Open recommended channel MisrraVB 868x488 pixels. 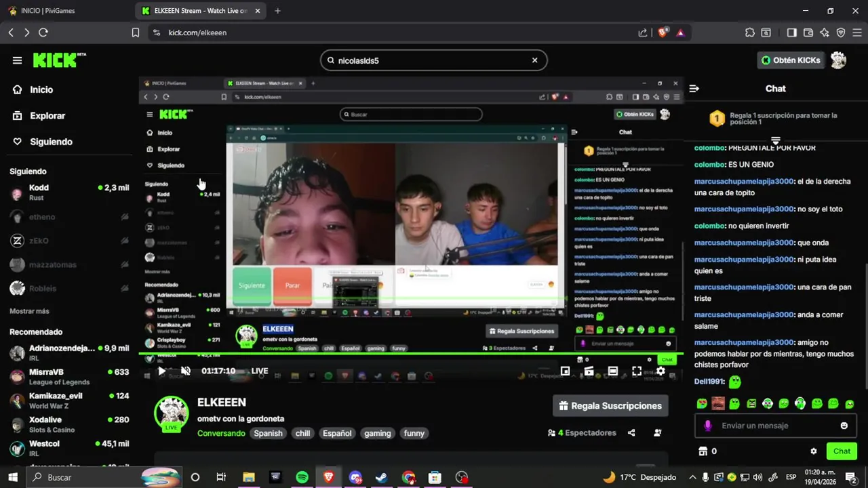click(68, 377)
